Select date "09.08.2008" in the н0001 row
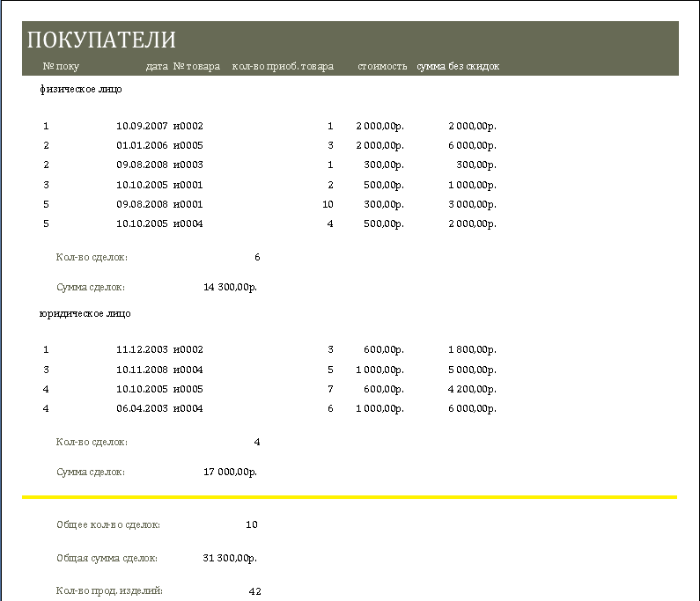Image resolution: width=700 pixels, height=601 pixels. pyautogui.click(x=142, y=204)
